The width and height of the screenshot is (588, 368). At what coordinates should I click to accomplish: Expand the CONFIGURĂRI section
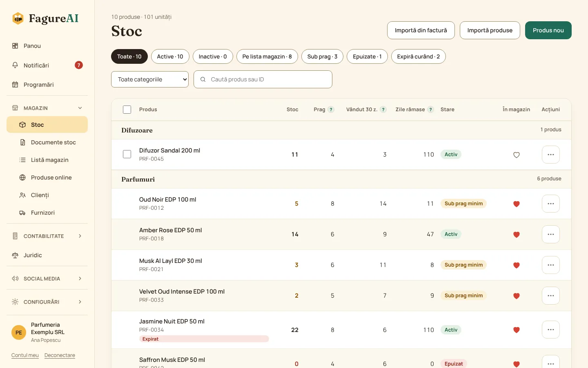(47, 302)
